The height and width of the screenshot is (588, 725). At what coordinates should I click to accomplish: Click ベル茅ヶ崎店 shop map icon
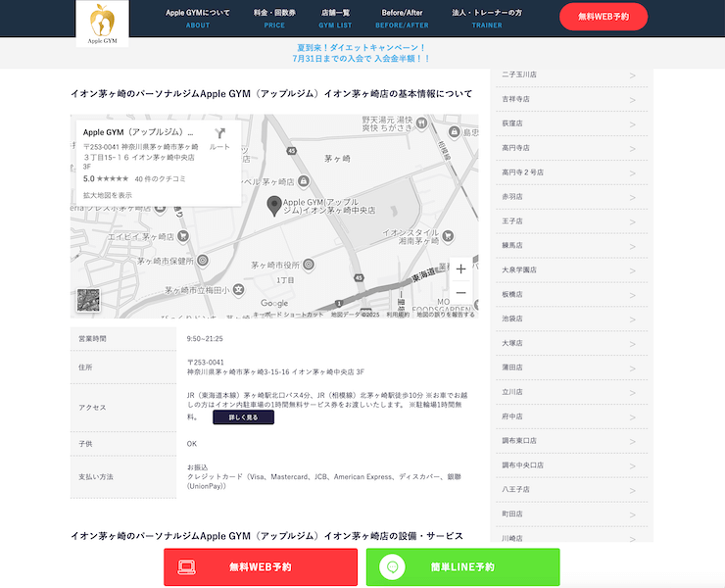pyautogui.click(x=304, y=181)
